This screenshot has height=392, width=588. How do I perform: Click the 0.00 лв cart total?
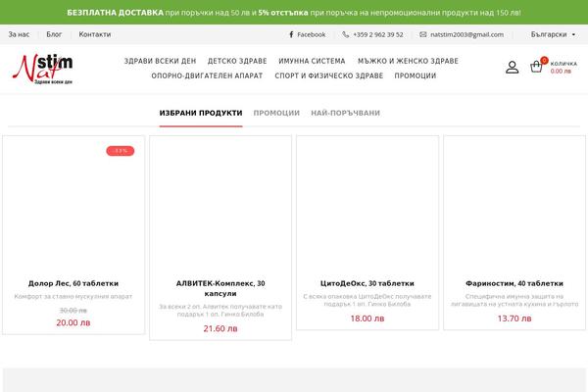tap(561, 72)
